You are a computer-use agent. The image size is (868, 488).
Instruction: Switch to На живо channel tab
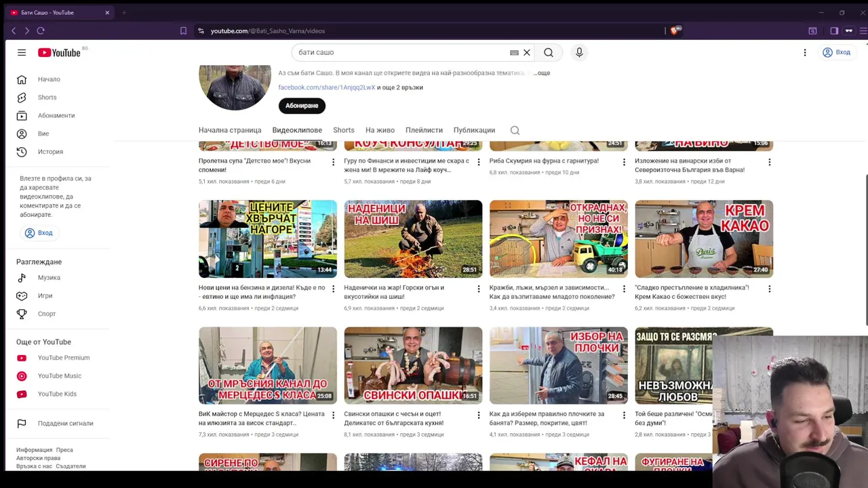click(x=380, y=130)
